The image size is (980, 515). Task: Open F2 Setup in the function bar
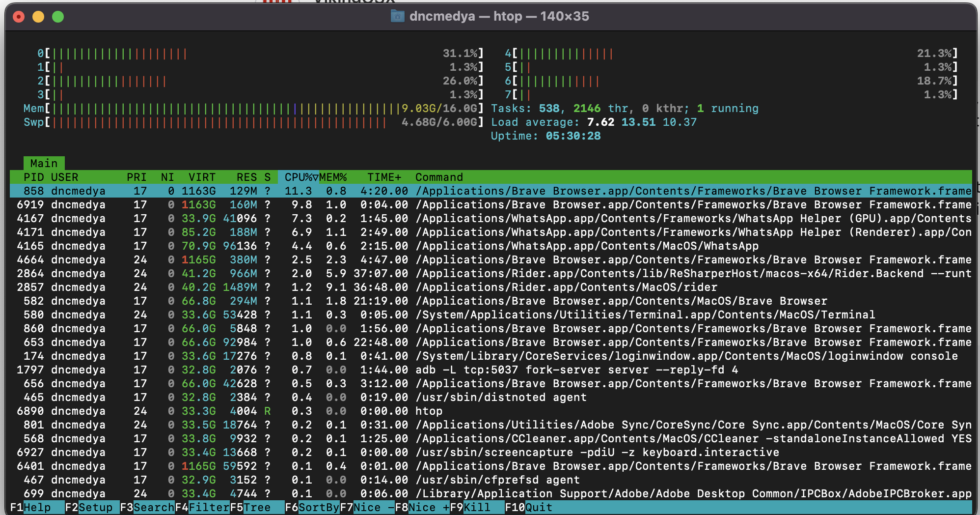pyautogui.click(x=92, y=507)
